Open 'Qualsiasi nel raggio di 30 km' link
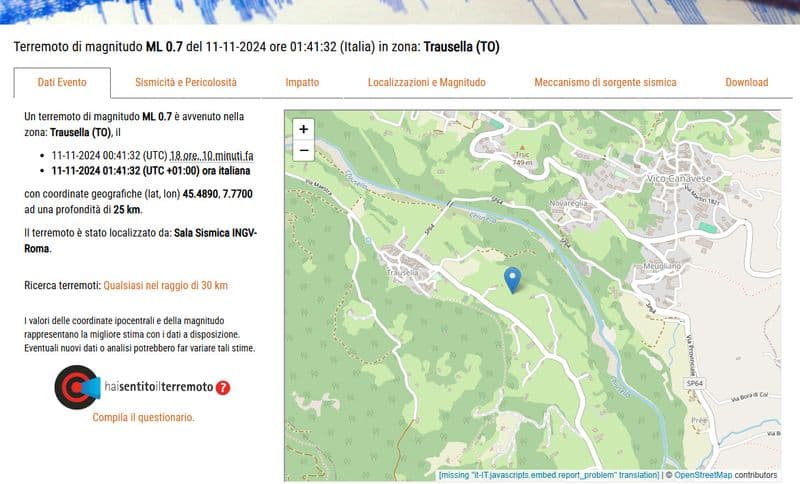This screenshot has width=800, height=484. point(166,285)
